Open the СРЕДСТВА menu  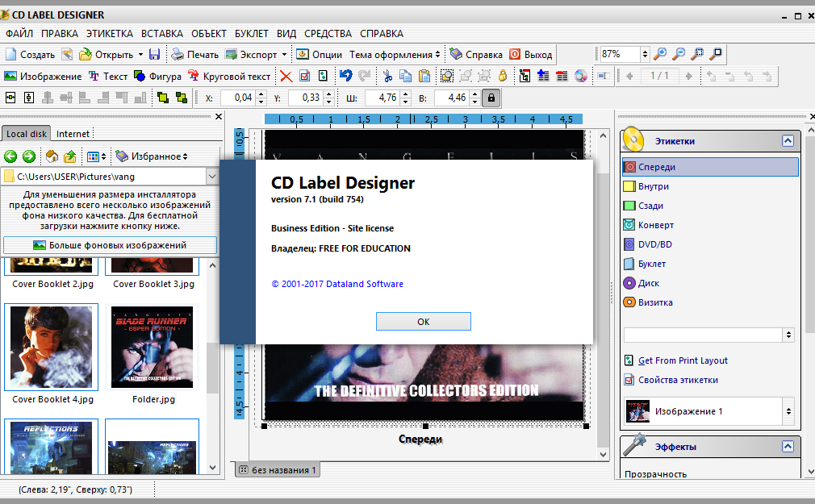[x=328, y=34]
